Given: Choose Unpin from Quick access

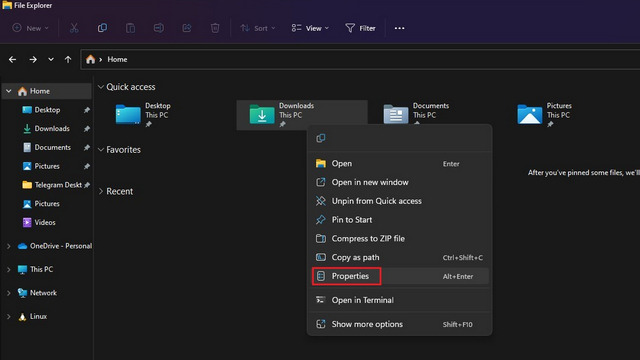Looking at the screenshot, I should coord(400,201).
